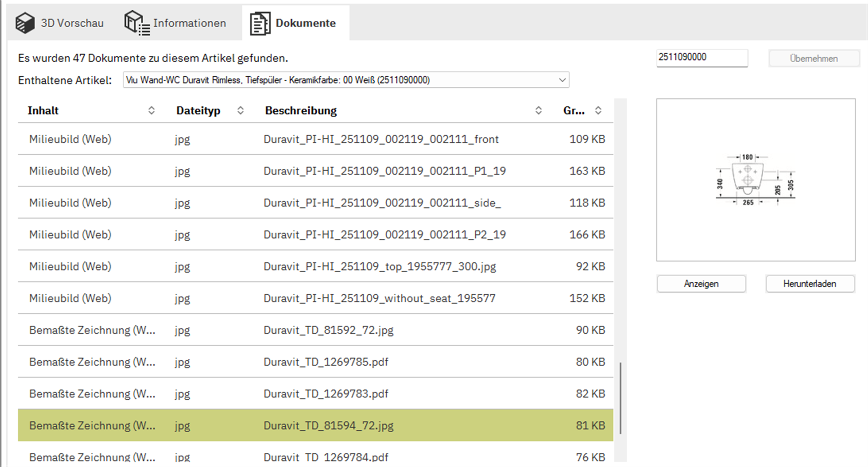Click the dimensioned drawing preview thumbnail
This screenshot has width=868, height=467.
click(x=755, y=180)
